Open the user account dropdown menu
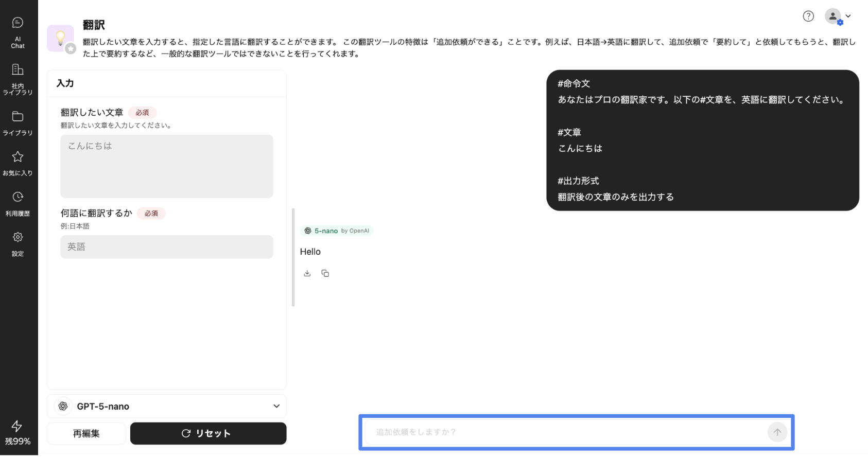The width and height of the screenshot is (868, 458). 838,16
